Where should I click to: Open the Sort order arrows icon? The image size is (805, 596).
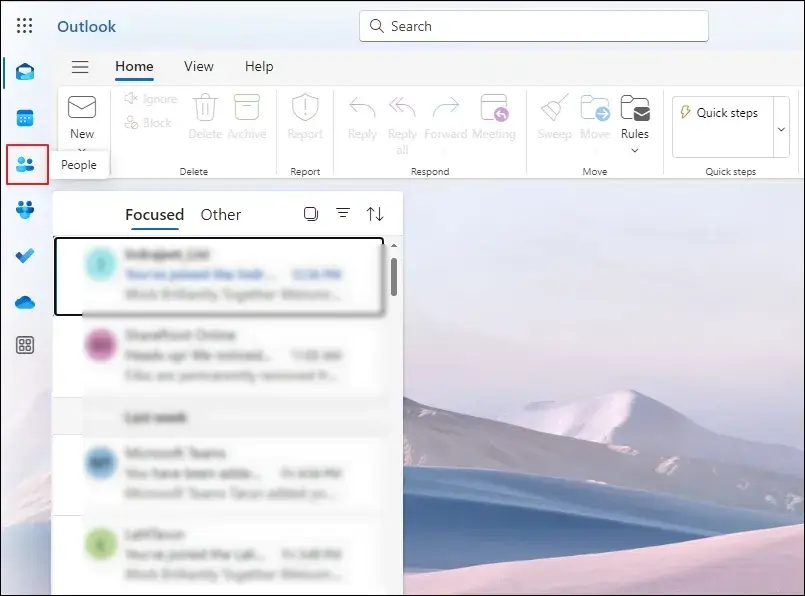pos(375,214)
